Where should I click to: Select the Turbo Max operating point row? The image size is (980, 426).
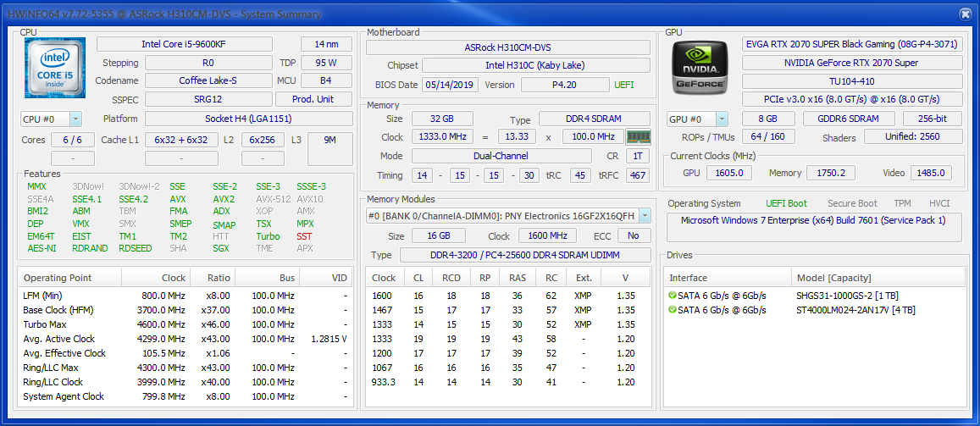pyautogui.click(x=185, y=324)
